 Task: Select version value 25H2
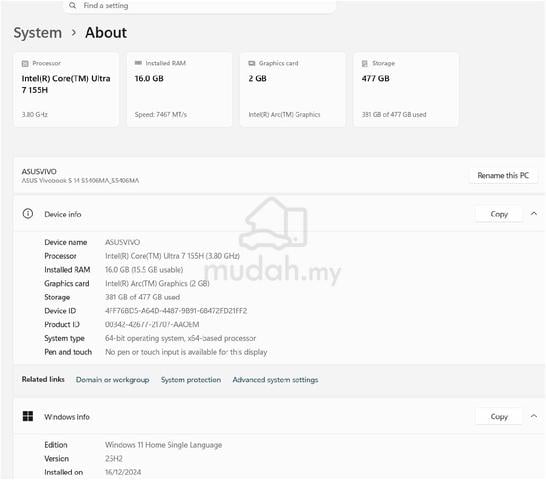point(114,458)
